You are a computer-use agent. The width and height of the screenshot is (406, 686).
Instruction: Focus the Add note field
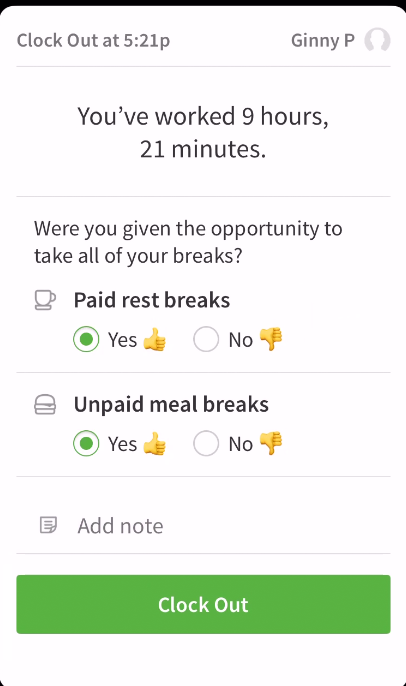[203, 525]
